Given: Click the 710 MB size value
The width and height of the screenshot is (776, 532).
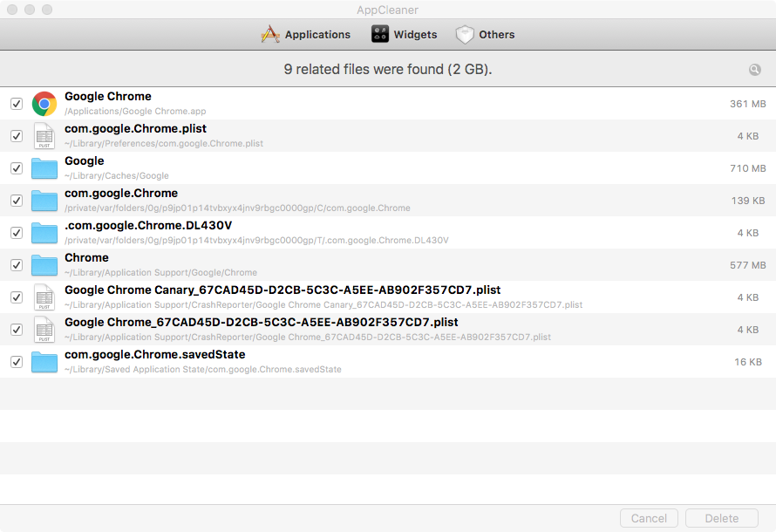Looking at the screenshot, I should 748,168.
